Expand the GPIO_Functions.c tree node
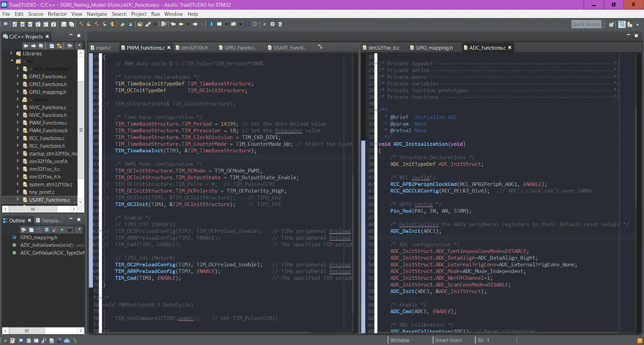Screen dimensions: 644x345 [x=18, y=76]
